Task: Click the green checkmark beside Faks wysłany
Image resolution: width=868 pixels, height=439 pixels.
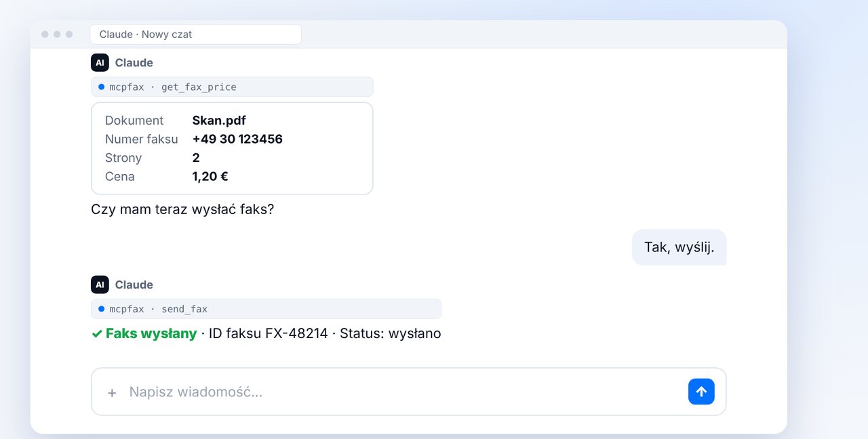Action: click(x=97, y=334)
